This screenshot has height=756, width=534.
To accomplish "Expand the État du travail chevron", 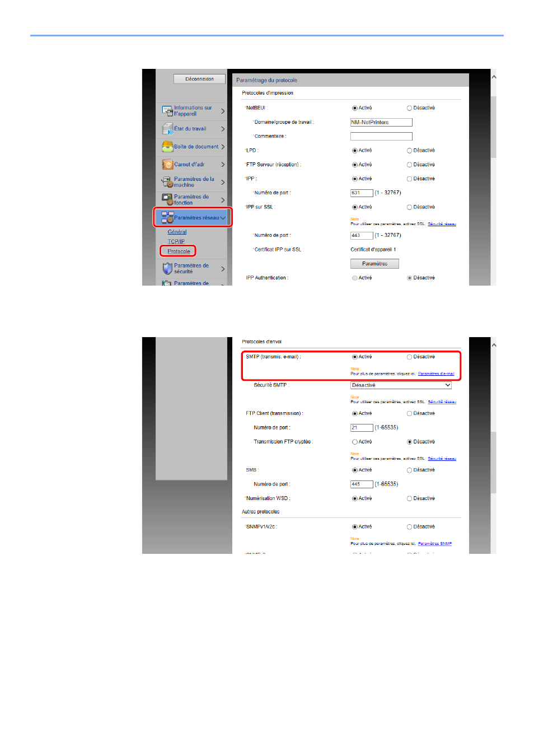I will click(223, 129).
